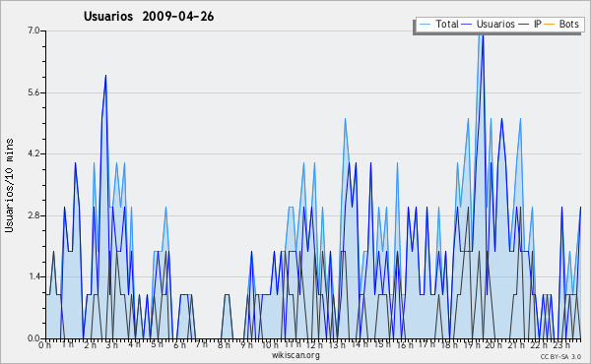Click the '22 h' x-axis label

point(538,345)
